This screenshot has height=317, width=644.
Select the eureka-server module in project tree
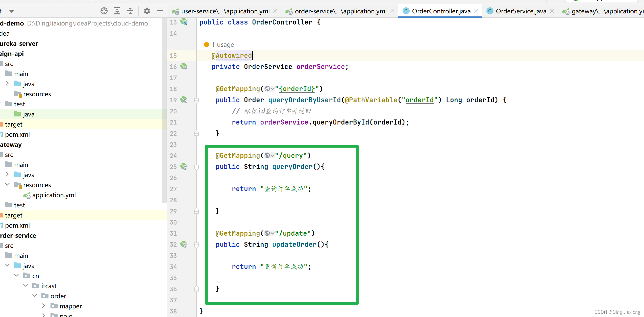tap(19, 43)
